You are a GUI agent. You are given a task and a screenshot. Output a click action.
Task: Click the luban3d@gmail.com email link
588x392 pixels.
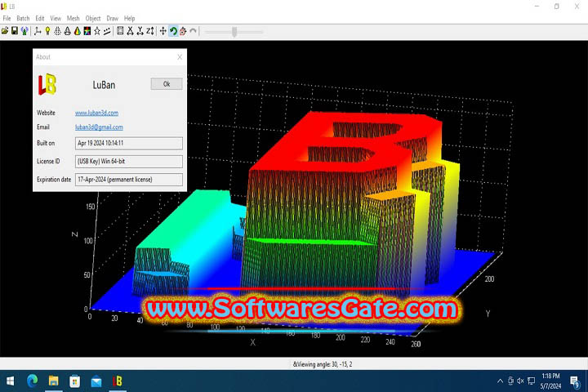(x=99, y=127)
